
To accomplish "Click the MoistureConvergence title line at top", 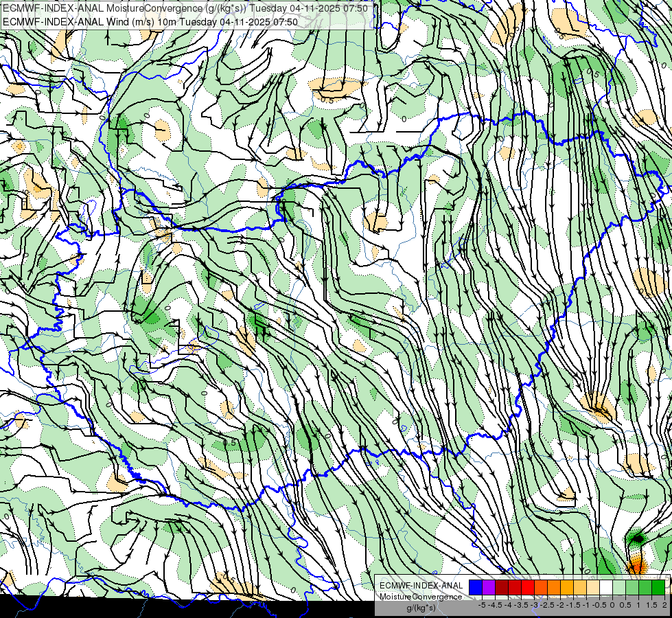I will pyautogui.click(x=185, y=8).
